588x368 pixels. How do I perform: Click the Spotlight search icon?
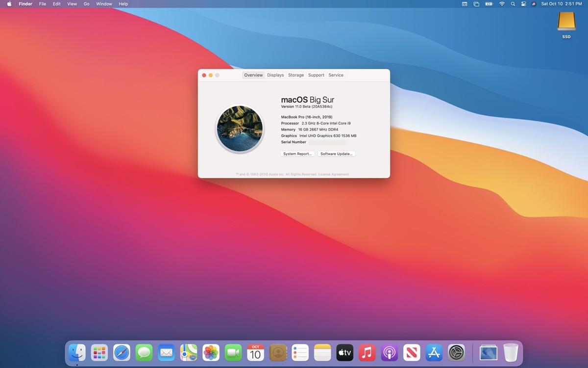[x=513, y=4]
